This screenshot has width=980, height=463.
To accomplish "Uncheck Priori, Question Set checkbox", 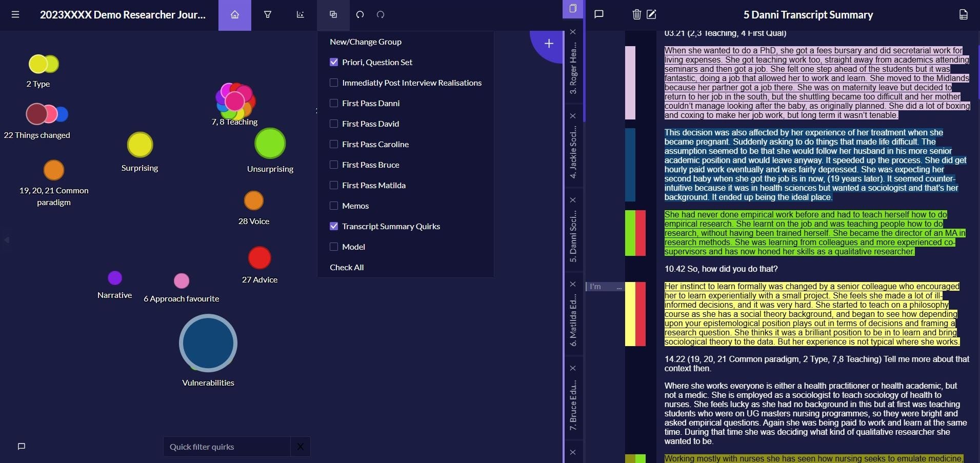I will pos(334,62).
